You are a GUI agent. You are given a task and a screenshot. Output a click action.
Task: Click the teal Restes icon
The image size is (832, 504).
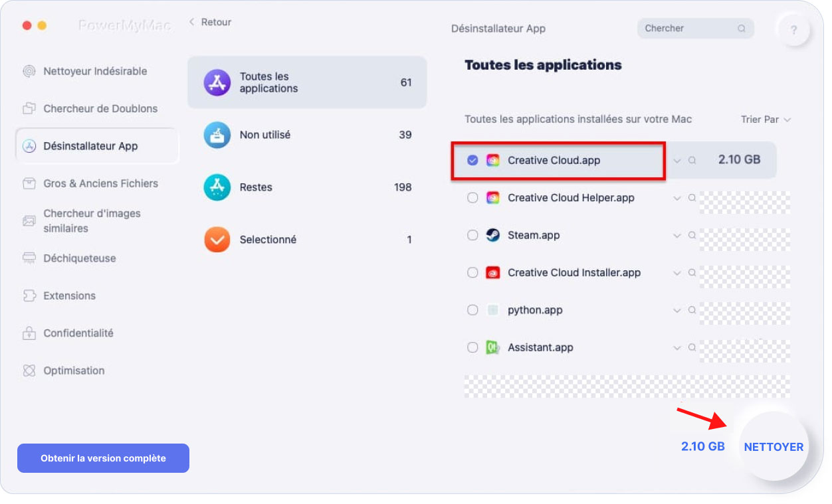click(x=217, y=187)
